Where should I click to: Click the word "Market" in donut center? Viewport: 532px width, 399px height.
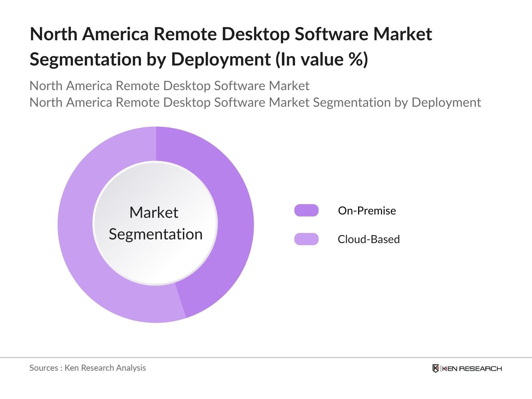[x=154, y=213]
